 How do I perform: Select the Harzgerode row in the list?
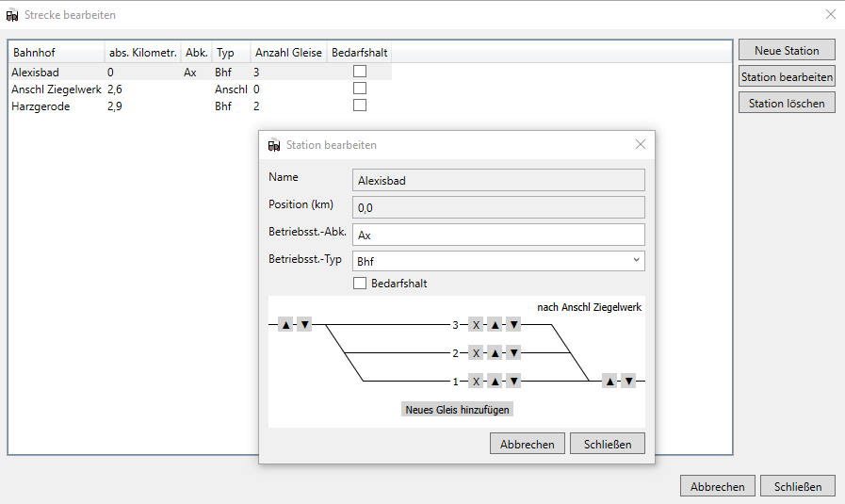[x=200, y=106]
